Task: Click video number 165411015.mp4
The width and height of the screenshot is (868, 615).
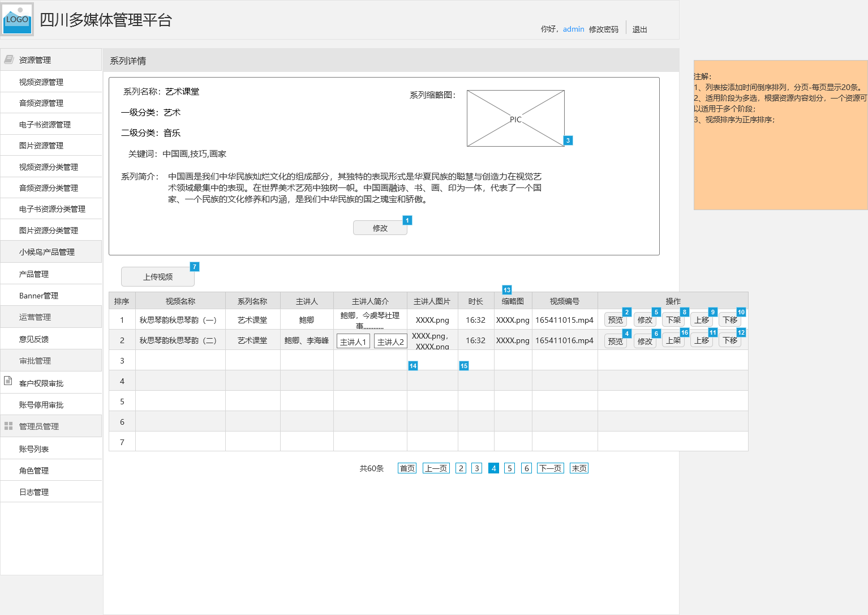Action: click(564, 320)
